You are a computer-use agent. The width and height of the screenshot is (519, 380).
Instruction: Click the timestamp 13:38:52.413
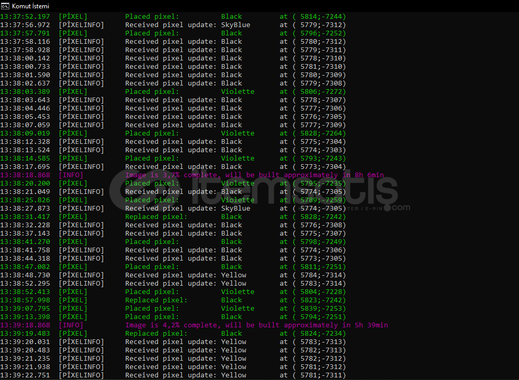[25, 292]
